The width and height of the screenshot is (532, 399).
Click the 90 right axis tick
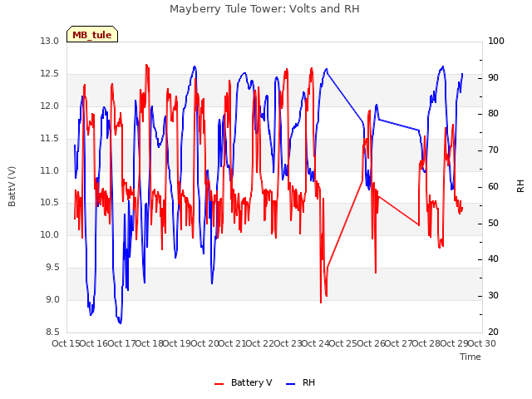point(493,77)
